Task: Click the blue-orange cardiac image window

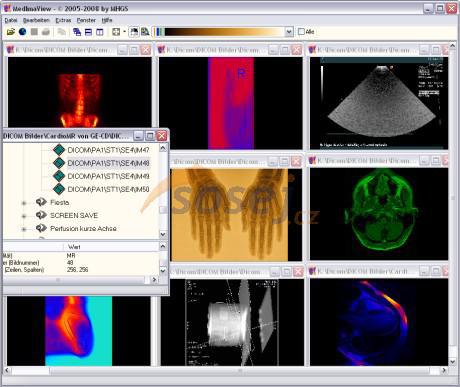Action: 379,322
